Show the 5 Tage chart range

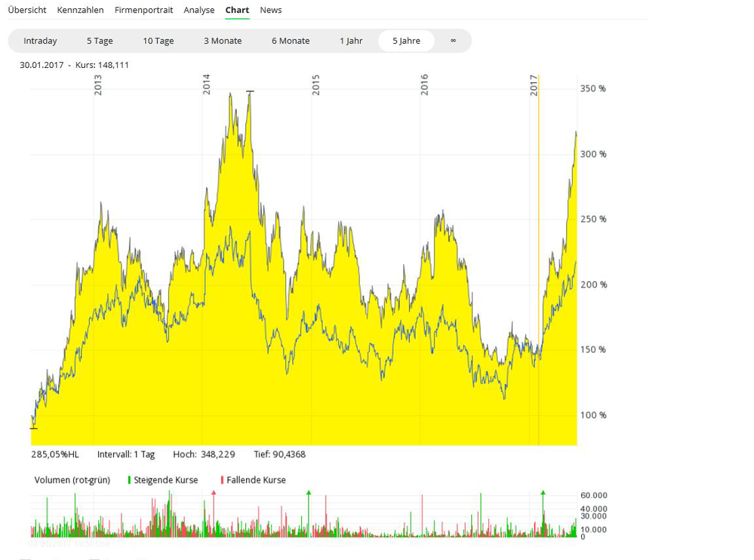pyautogui.click(x=100, y=41)
